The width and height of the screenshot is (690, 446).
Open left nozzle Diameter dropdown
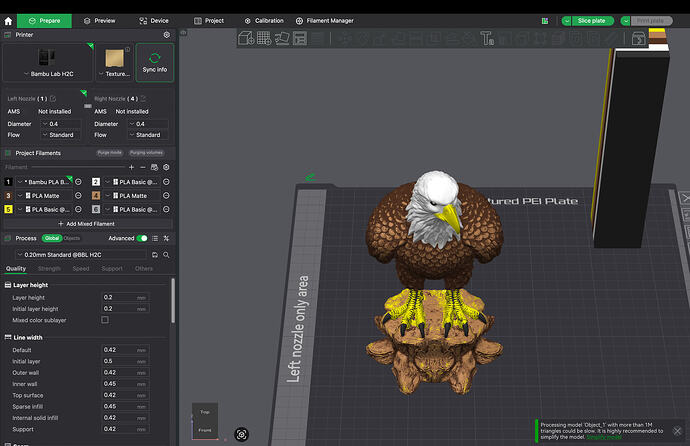click(x=61, y=124)
